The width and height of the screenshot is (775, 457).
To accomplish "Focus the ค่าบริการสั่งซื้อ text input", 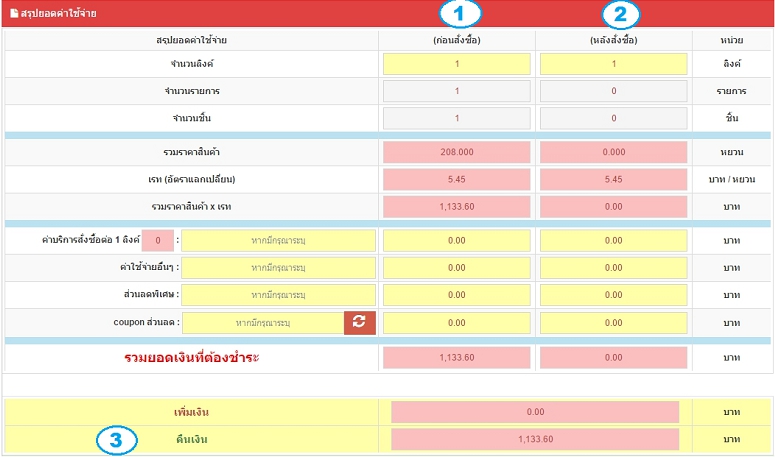I will [x=278, y=241].
